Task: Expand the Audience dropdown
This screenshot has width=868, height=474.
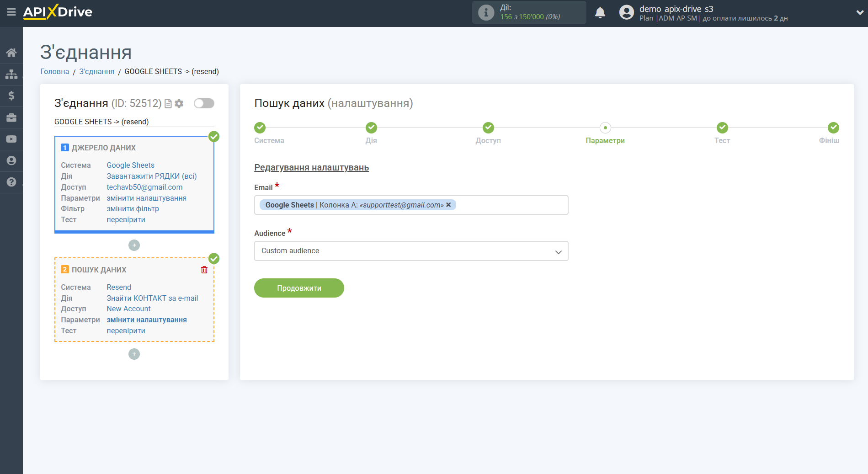Action: point(411,251)
